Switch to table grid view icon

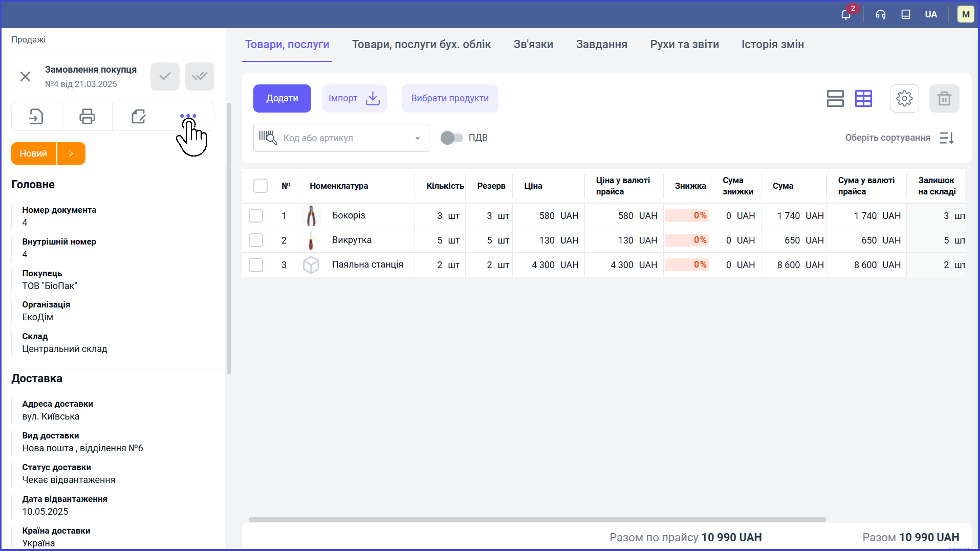point(863,98)
